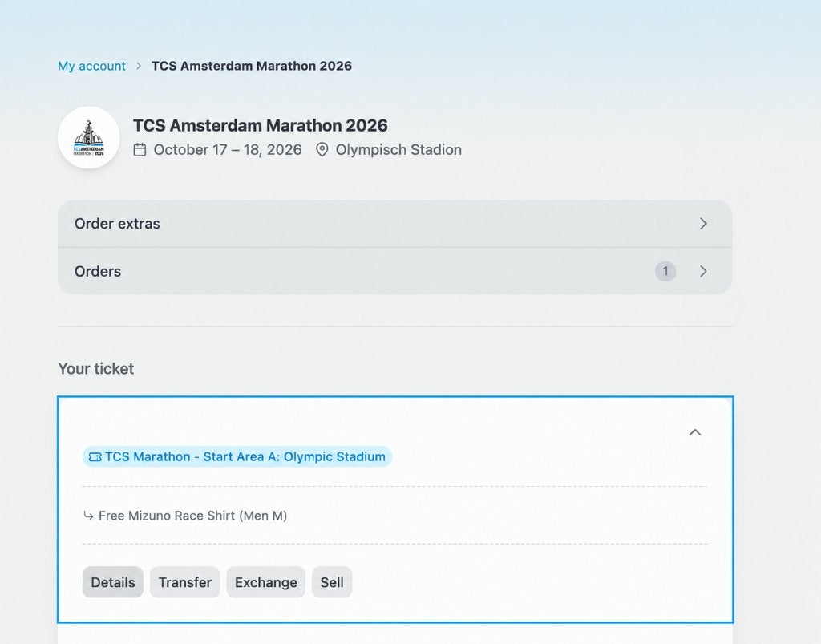Click the ticket icon in Start Area A badge
This screenshot has height=644, width=821.
[x=95, y=457]
